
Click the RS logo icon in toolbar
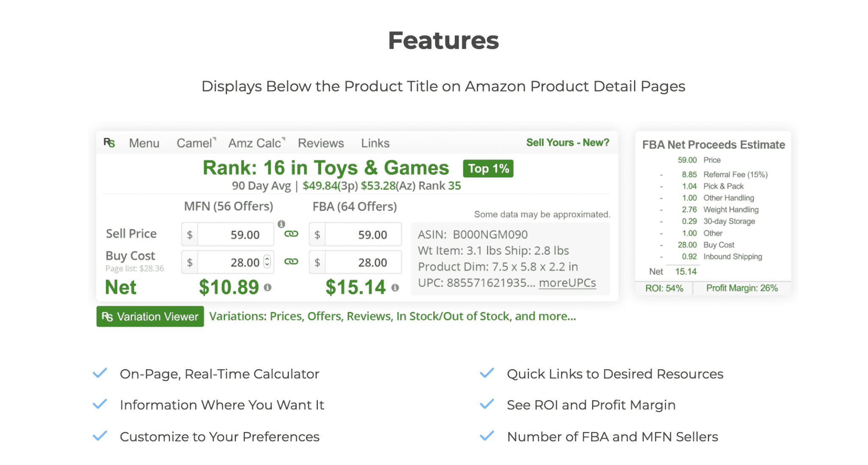tap(109, 143)
